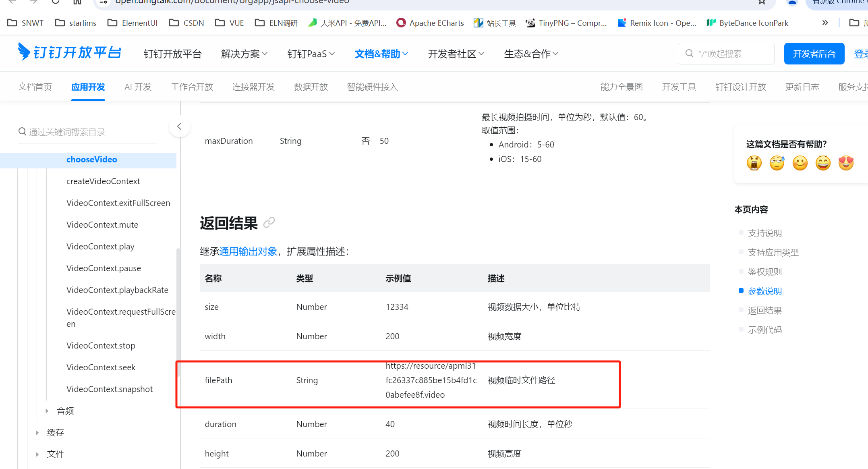Click the 开发者后台 button
The width and height of the screenshot is (868, 469).
click(814, 54)
